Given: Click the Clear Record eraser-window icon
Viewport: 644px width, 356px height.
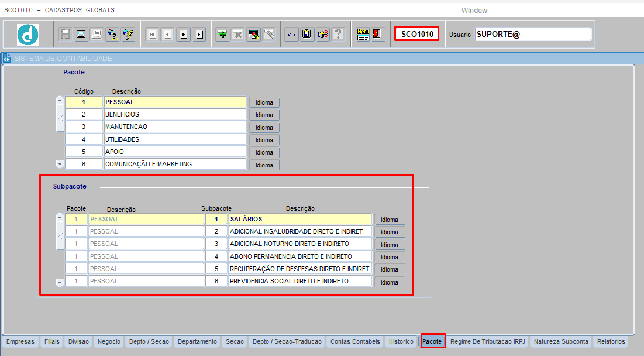Looking at the screenshot, I should [x=253, y=34].
